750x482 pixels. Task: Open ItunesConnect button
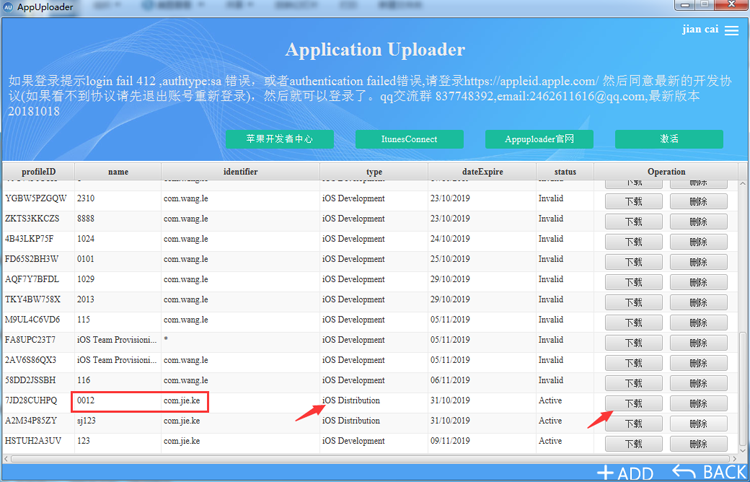pos(409,139)
